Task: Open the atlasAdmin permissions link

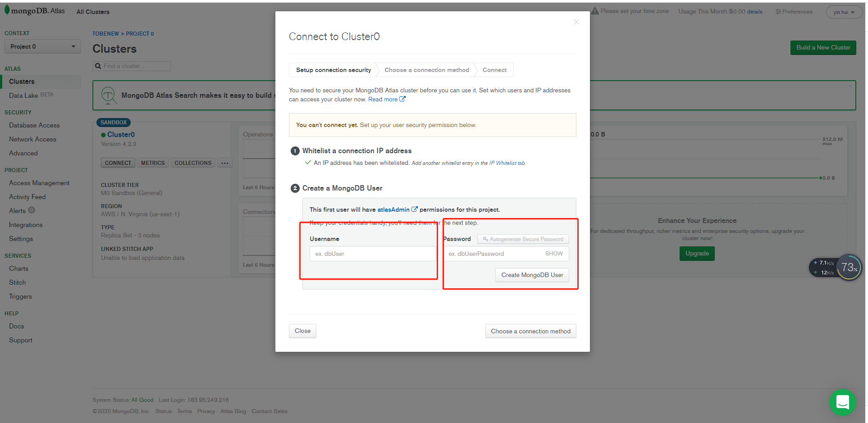Action: (x=397, y=209)
